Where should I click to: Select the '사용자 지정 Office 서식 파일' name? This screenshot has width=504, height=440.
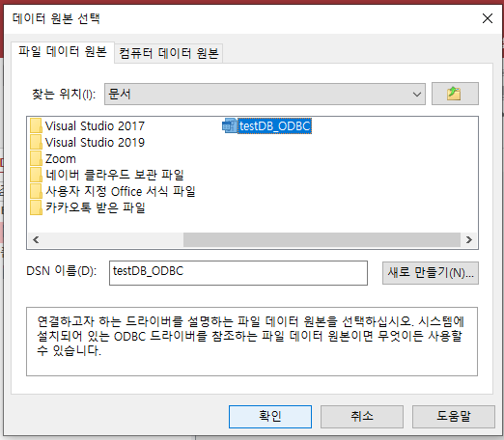click(x=121, y=191)
